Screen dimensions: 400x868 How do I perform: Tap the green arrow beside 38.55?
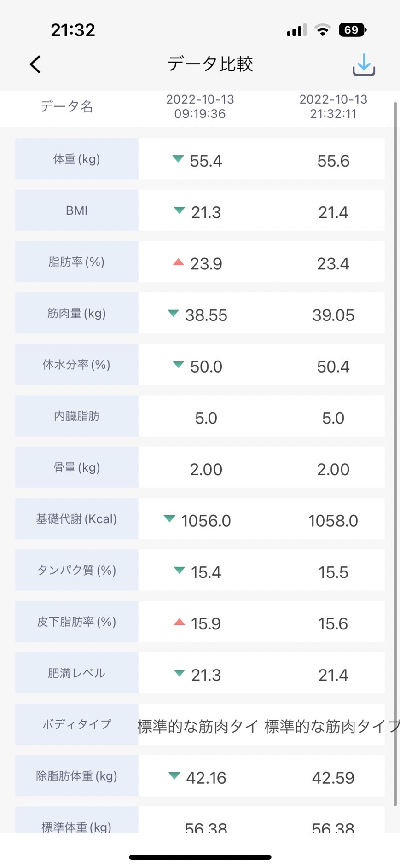(173, 314)
